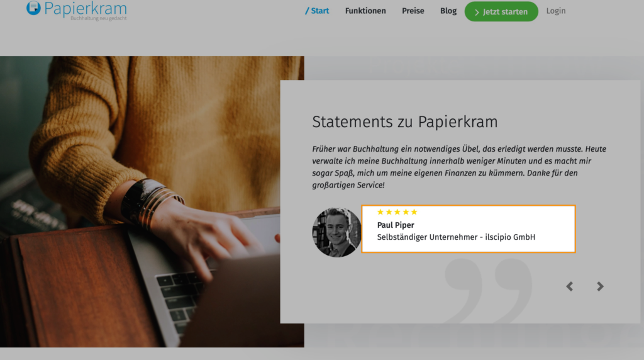Click the large grey quotation mark graphic
This screenshot has width=644, height=360.
click(488, 291)
